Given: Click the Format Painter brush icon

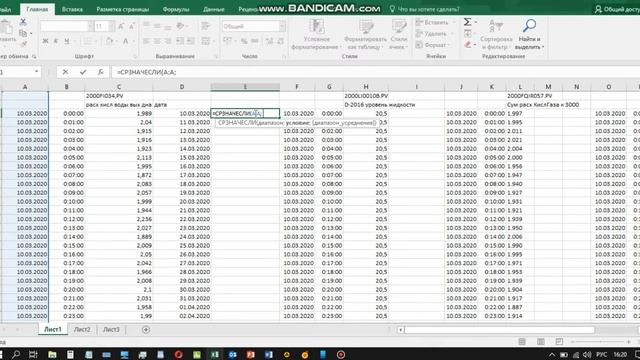Looking at the screenshot, I should (x=23, y=44).
